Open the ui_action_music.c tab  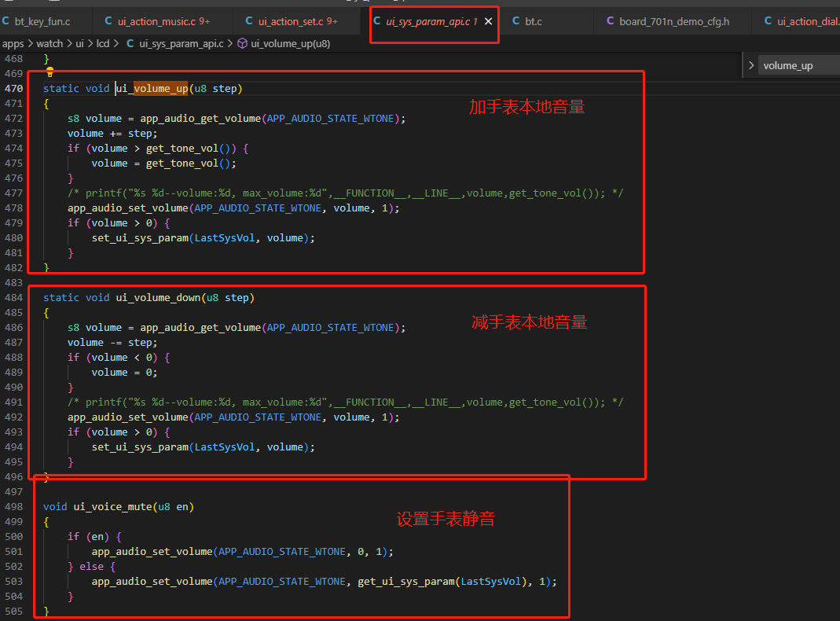coord(157,21)
